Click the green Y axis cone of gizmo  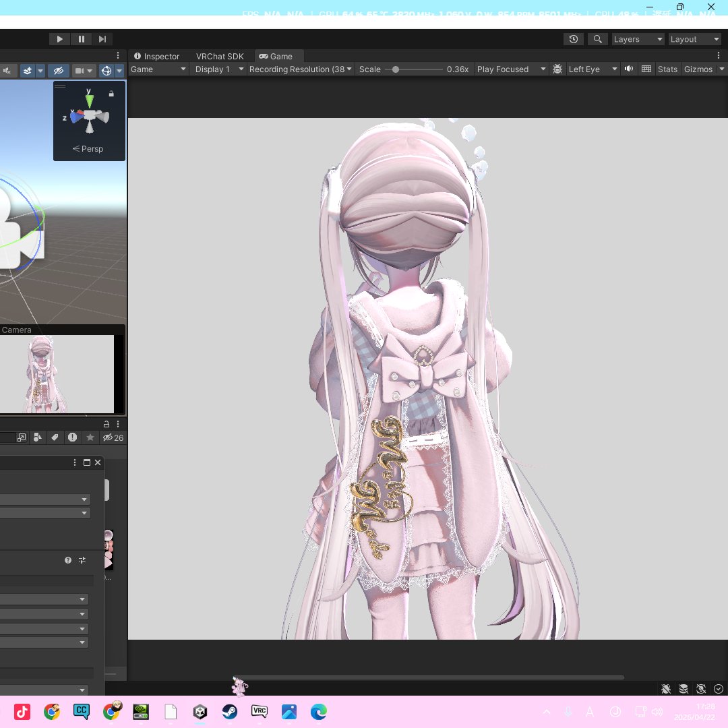[89, 100]
